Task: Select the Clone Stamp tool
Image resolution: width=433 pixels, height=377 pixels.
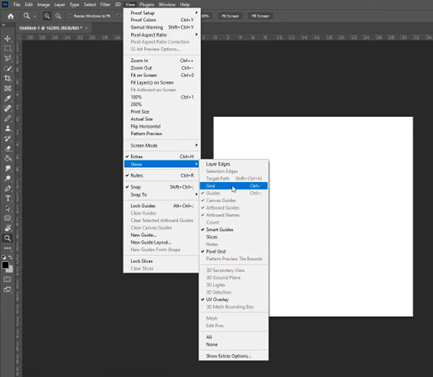Action: click(7, 129)
